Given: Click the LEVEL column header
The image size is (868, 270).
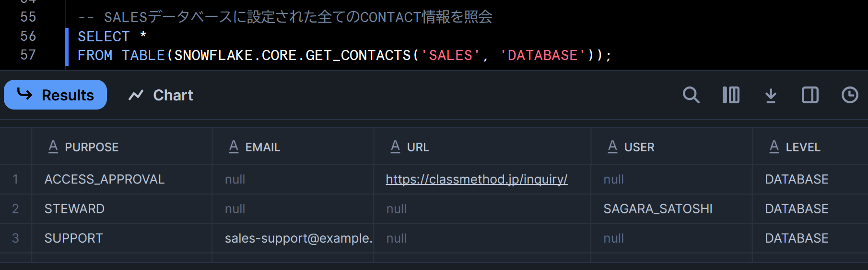Looking at the screenshot, I should (x=803, y=147).
